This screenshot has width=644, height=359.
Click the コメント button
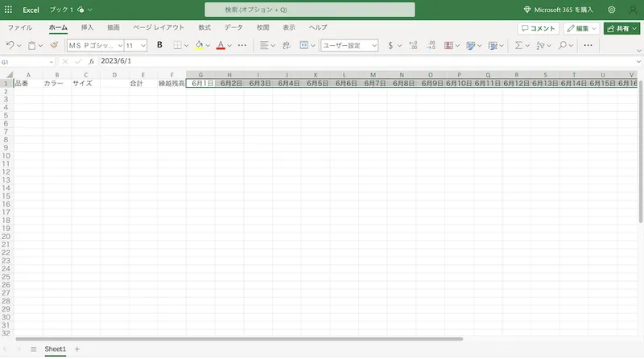pyautogui.click(x=538, y=28)
